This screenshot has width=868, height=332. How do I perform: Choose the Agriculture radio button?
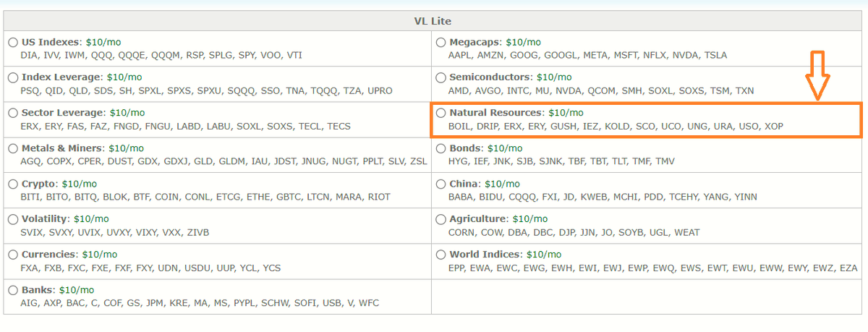coord(441,219)
